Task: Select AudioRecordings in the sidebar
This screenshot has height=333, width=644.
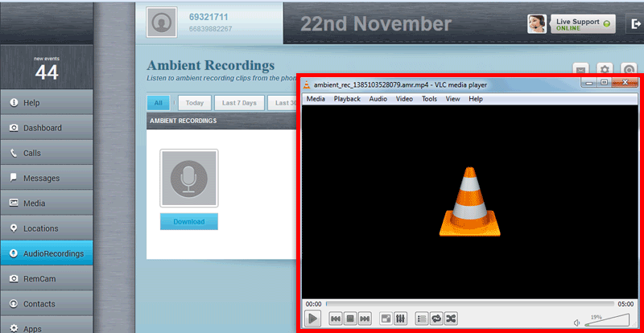Action: (x=47, y=253)
